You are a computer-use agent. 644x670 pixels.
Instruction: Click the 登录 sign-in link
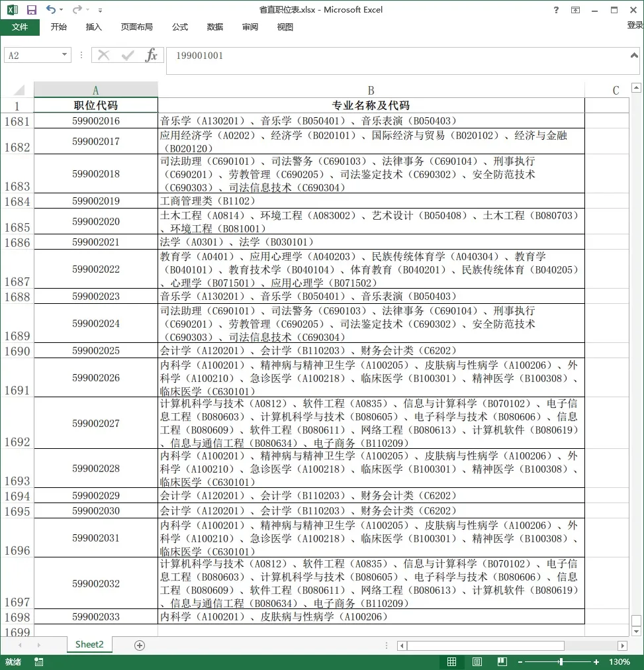(635, 25)
